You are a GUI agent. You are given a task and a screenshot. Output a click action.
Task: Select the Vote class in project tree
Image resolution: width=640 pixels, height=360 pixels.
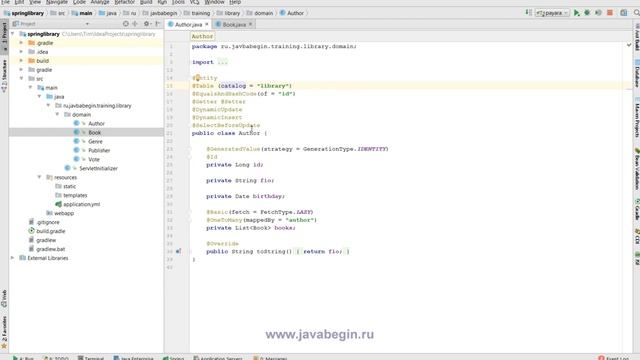pos(94,160)
